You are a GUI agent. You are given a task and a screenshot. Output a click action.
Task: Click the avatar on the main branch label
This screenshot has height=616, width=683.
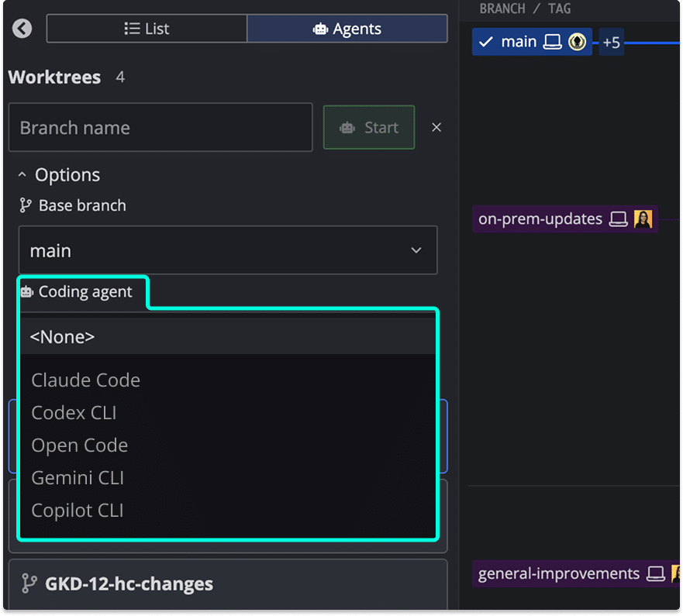(577, 41)
